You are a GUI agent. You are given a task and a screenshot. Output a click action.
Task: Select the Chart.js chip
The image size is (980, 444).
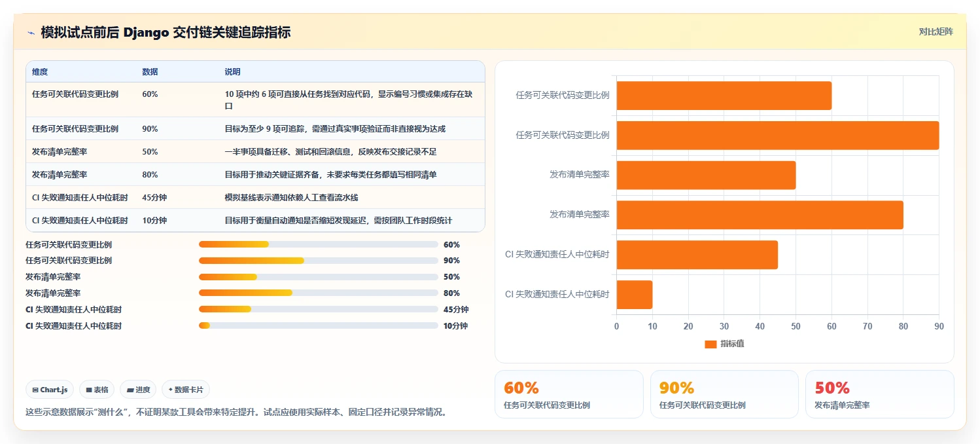[50, 390]
